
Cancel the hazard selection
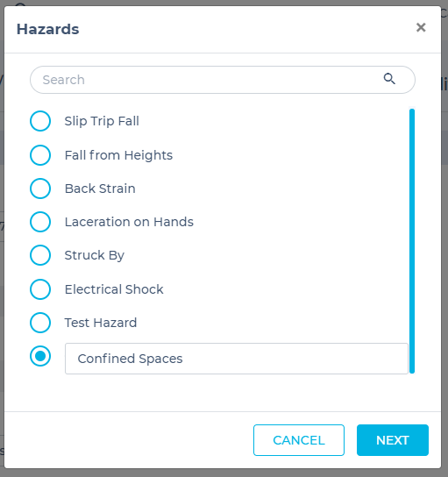tap(299, 440)
